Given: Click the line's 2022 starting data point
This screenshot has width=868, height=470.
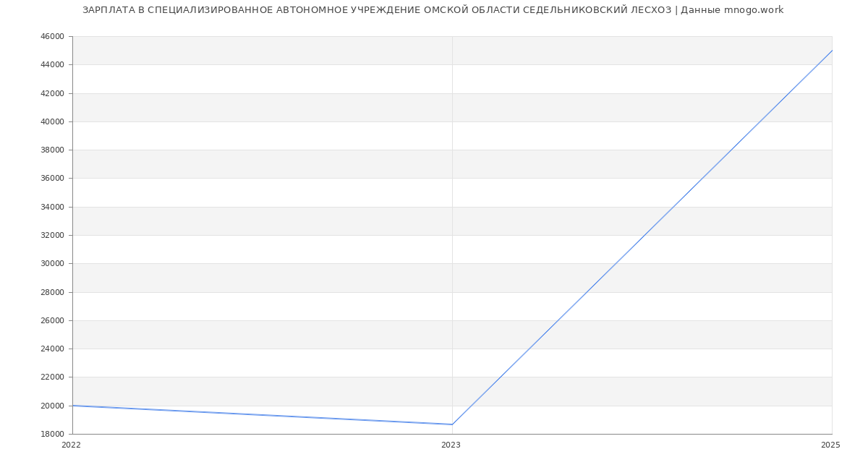Looking at the screenshot, I should tap(73, 406).
